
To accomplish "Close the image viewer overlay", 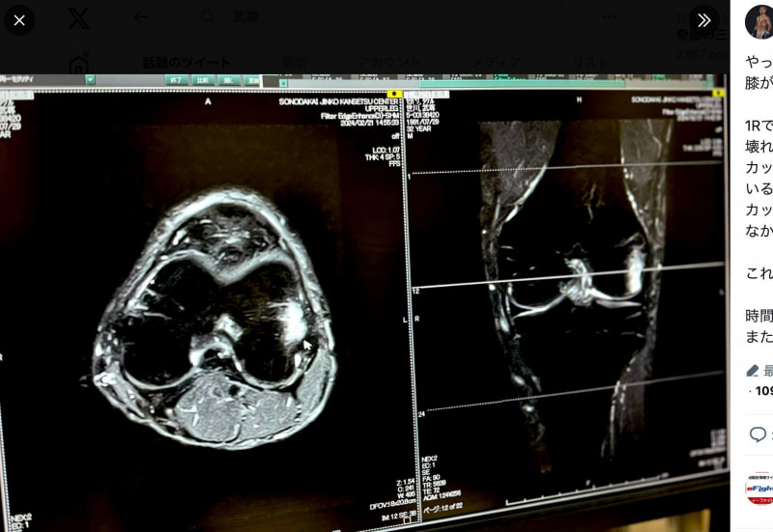I will [19, 19].
